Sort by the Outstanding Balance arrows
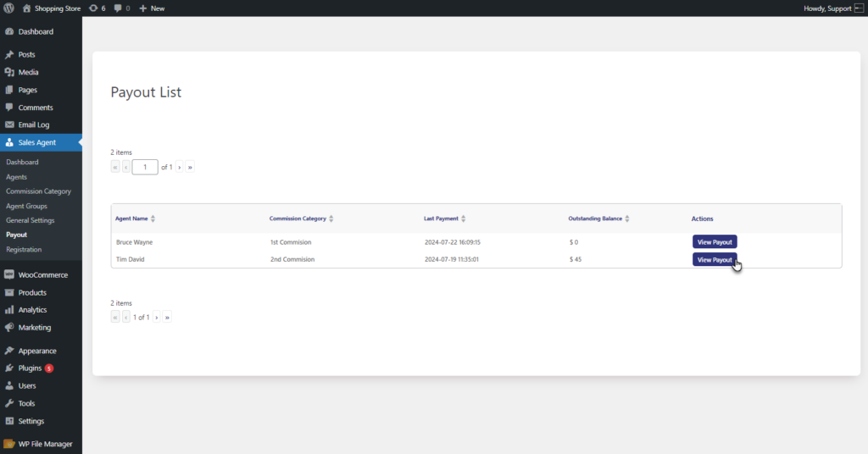The width and height of the screenshot is (868, 454). pyautogui.click(x=627, y=219)
